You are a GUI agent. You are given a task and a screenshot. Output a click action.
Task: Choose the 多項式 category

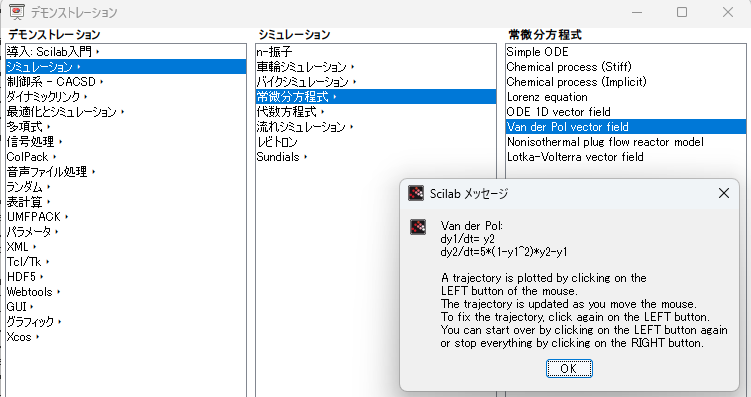point(126,127)
